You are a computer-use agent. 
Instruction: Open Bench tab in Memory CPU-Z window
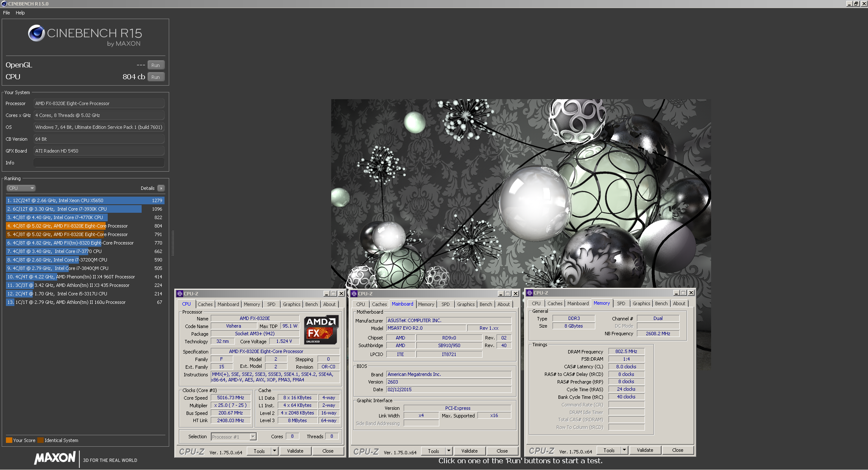coord(661,303)
